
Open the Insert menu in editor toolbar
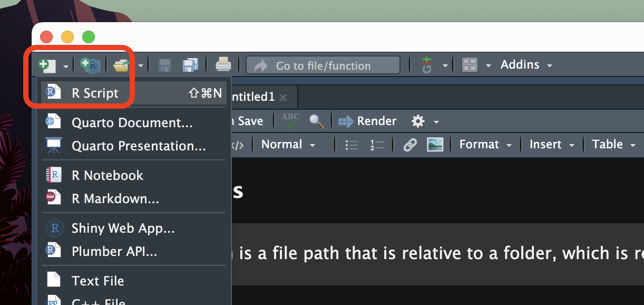click(552, 145)
